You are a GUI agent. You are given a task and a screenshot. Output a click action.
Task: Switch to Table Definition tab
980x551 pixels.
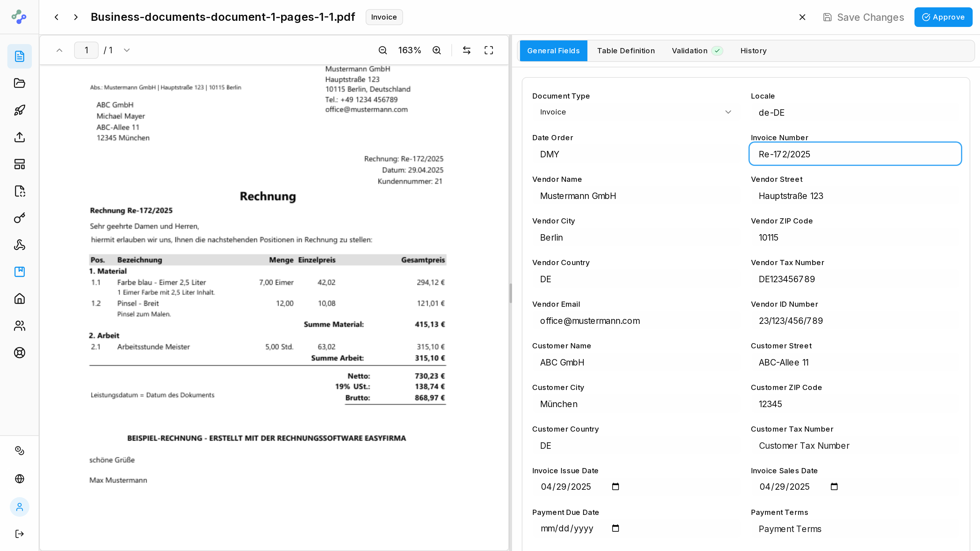pyautogui.click(x=626, y=51)
